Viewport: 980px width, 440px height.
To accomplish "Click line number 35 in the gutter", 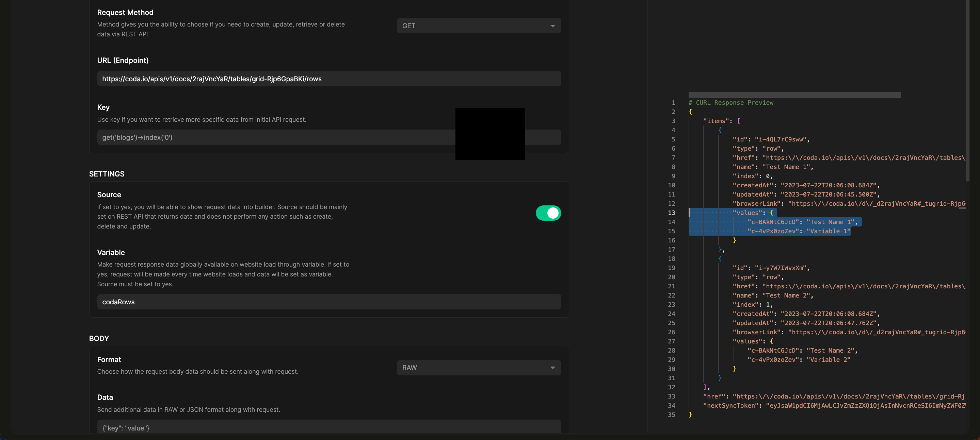I will pyautogui.click(x=672, y=414).
